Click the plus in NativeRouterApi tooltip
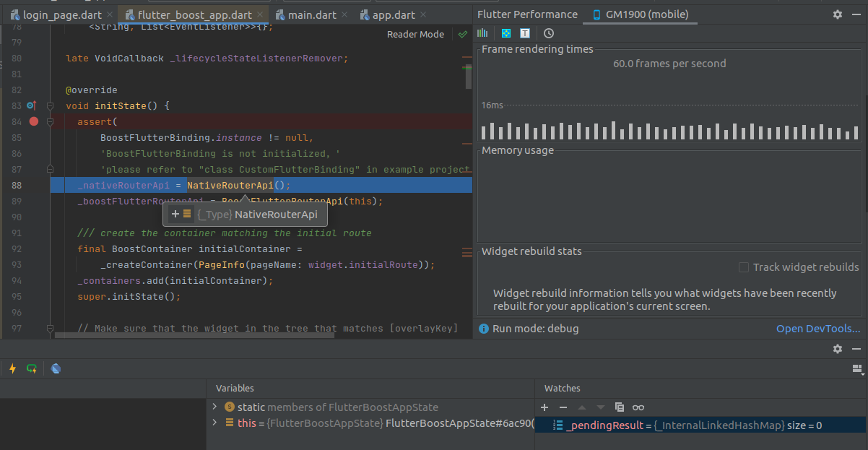The width and height of the screenshot is (868, 450). (175, 214)
